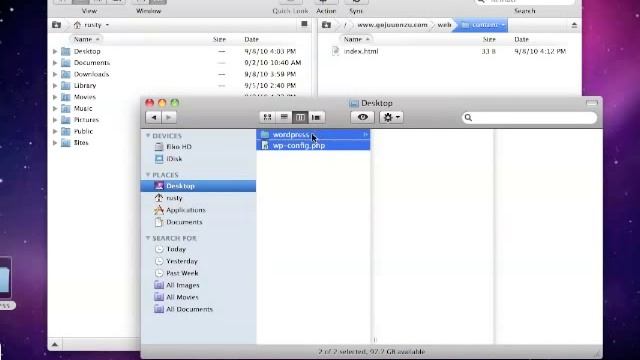The height and width of the screenshot is (360, 640).
Task: Collapse the SEARCH FOR sidebar section
Action: coord(148,238)
